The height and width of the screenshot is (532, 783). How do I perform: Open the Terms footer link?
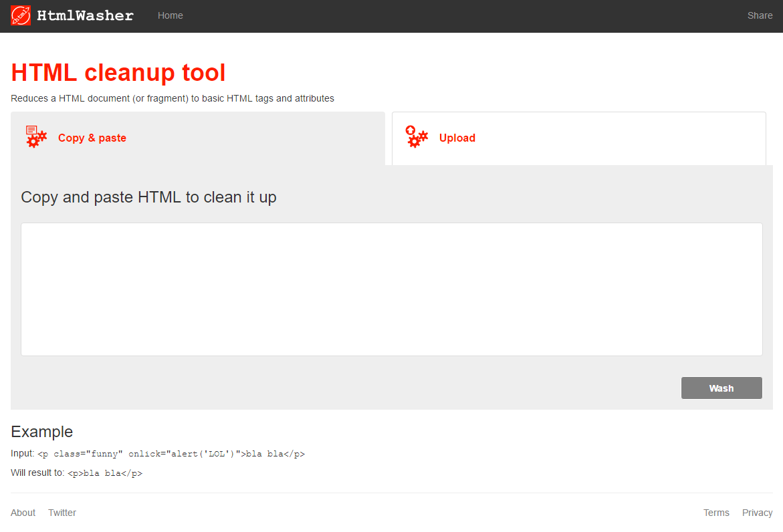pos(716,513)
